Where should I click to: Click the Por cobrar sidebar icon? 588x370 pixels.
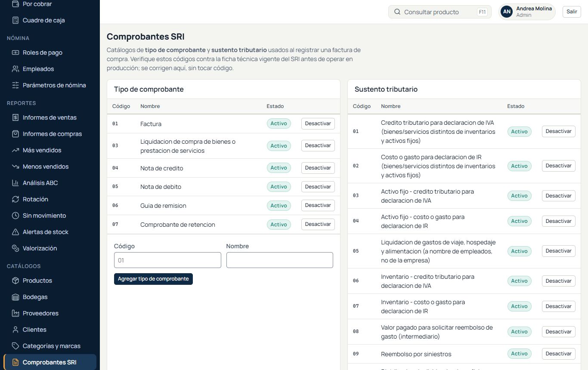[15, 4]
